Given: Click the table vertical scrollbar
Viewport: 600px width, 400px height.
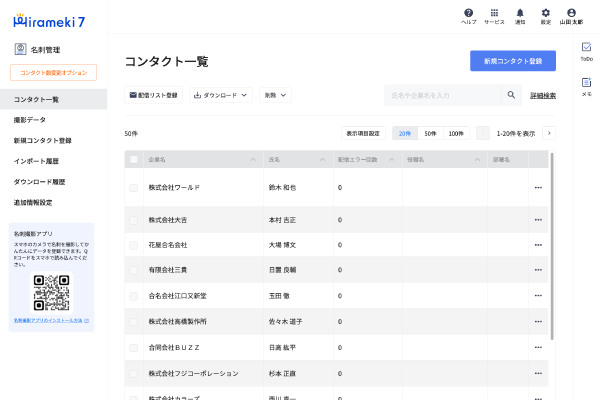Looking at the screenshot, I should (552, 246).
